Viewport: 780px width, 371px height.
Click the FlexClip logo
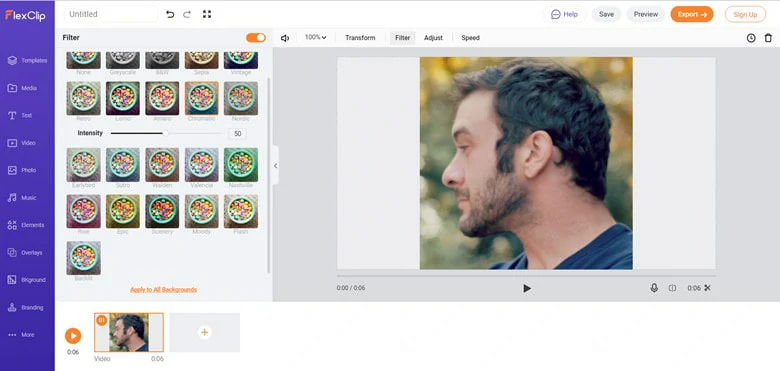tap(25, 15)
